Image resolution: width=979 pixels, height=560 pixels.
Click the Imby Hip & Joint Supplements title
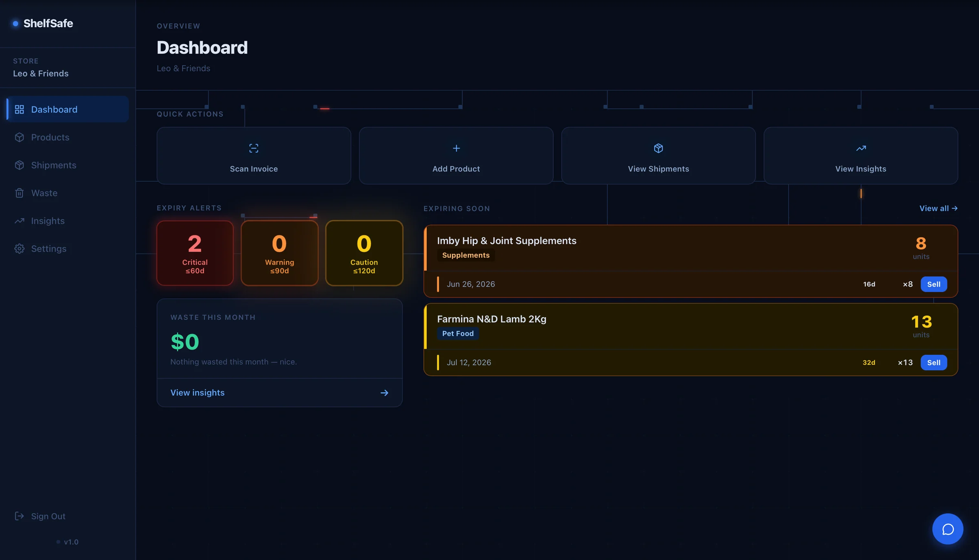click(507, 241)
